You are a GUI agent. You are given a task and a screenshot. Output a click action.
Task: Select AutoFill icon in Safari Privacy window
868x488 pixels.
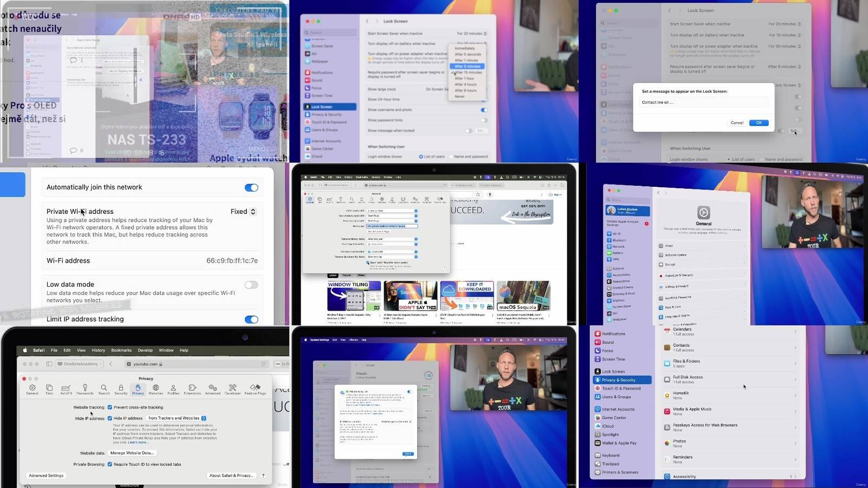pos(66,389)
